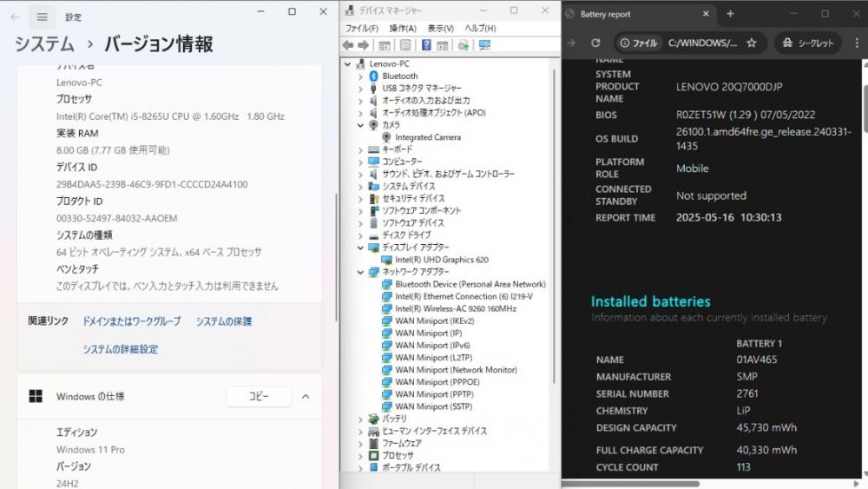
Task: Click the browser horizontal scrollbar
Action: [x=631, y=484]
